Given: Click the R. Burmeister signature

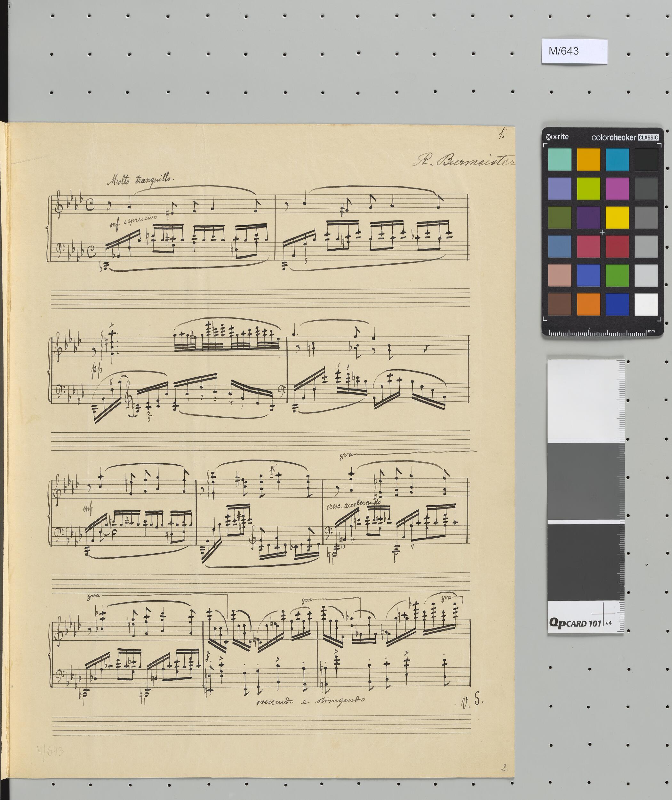Looking at the screenshot, I should (x=463, y=161).
